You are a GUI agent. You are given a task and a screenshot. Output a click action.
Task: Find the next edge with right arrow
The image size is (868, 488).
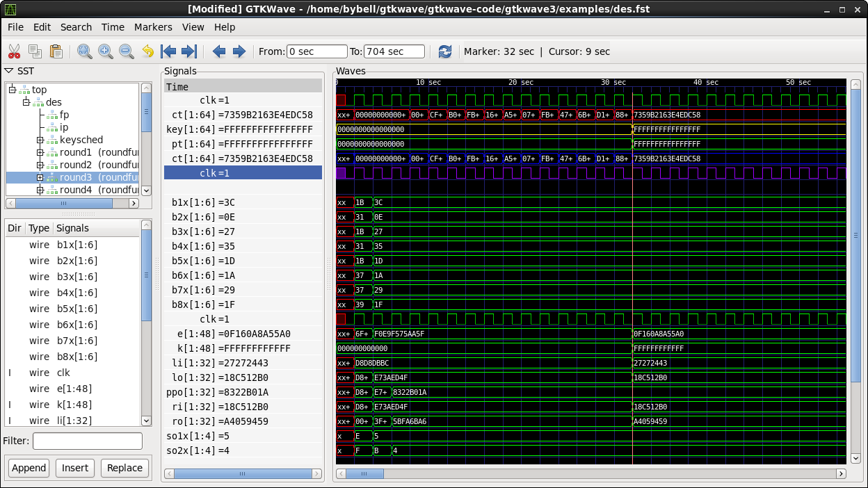pyautogui.click(x=239, y=51)
